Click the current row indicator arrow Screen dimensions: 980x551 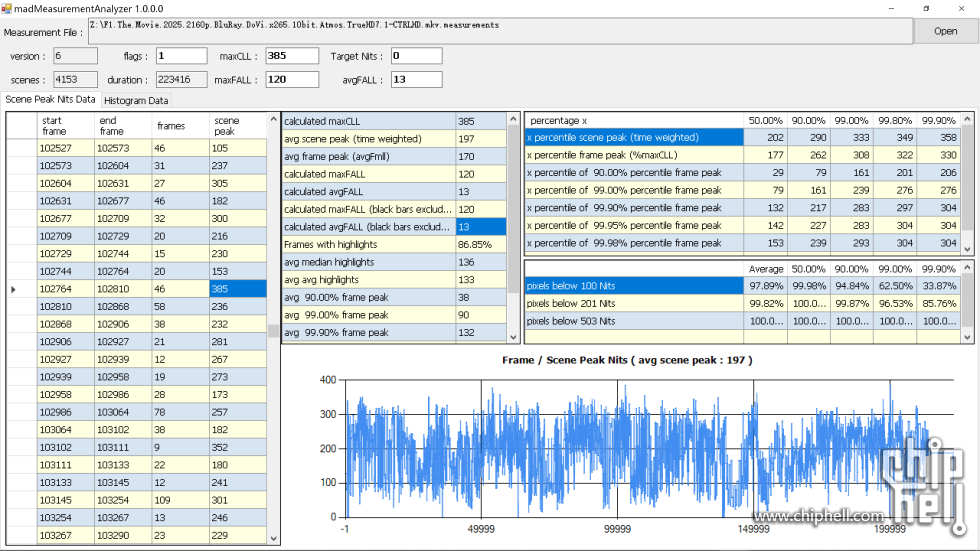click(13, 289)
